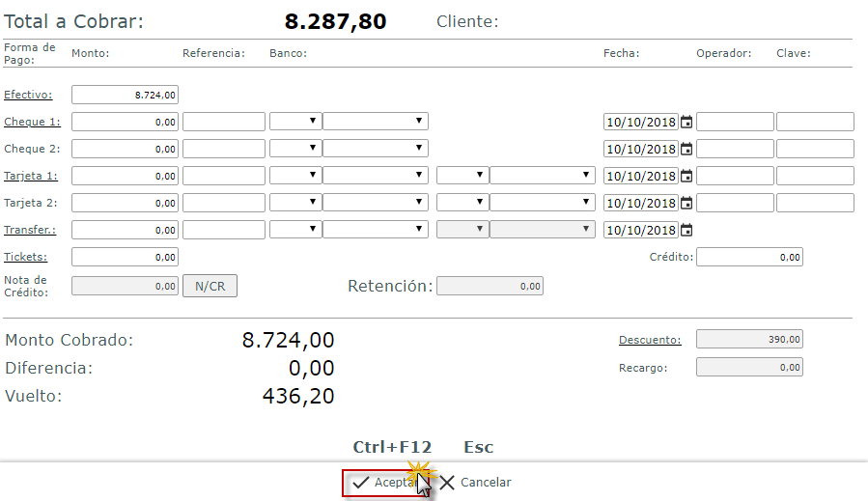Viewport: 868px width, 501px height.
Task: Open the Cheque 1 link
Action: tap(32, 122)
